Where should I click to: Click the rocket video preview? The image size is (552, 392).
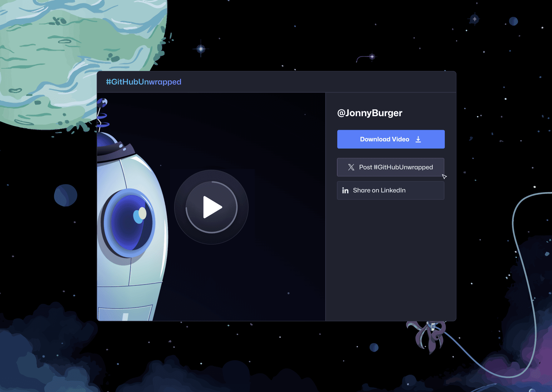[x=211, y=207]
